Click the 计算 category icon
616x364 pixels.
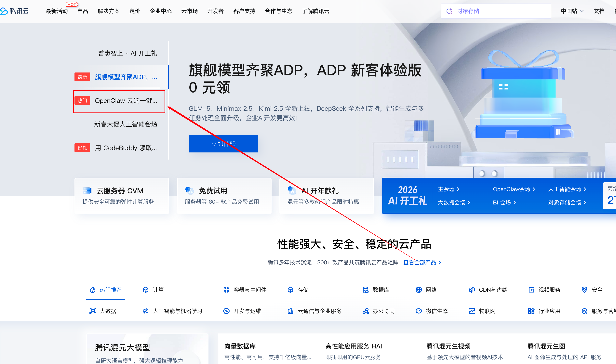click(145, 290)
